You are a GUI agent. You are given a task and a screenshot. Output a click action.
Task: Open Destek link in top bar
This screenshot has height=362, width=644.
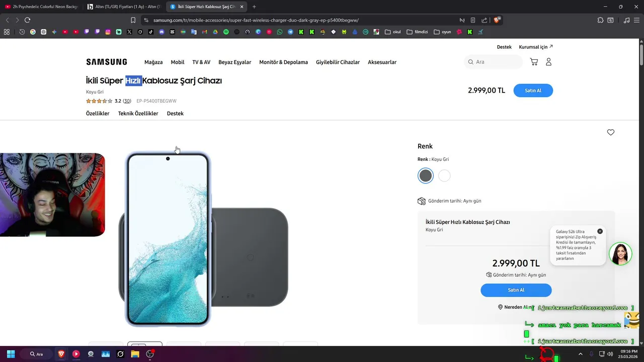click(x=504, y=47)
